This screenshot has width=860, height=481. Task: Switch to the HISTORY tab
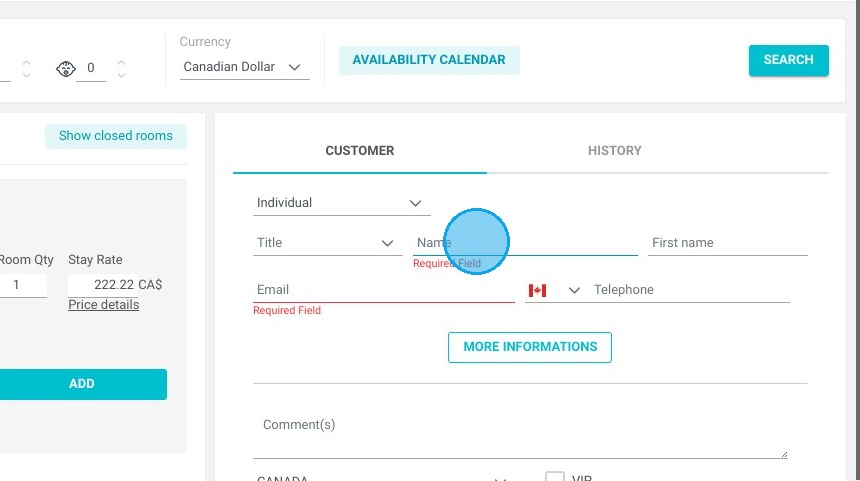615,151
